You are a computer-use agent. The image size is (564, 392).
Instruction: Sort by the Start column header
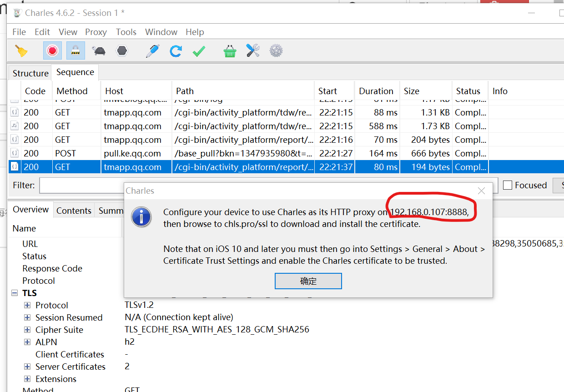(x=334, y=91)
